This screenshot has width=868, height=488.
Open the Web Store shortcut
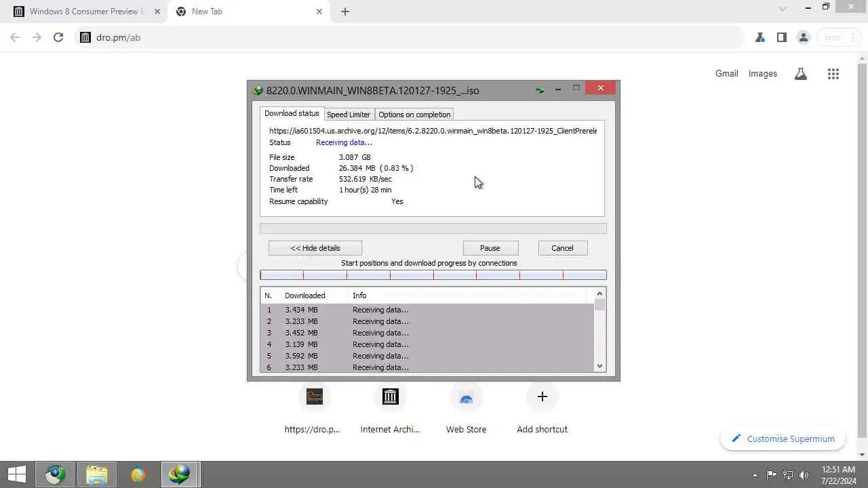(466, 410)
